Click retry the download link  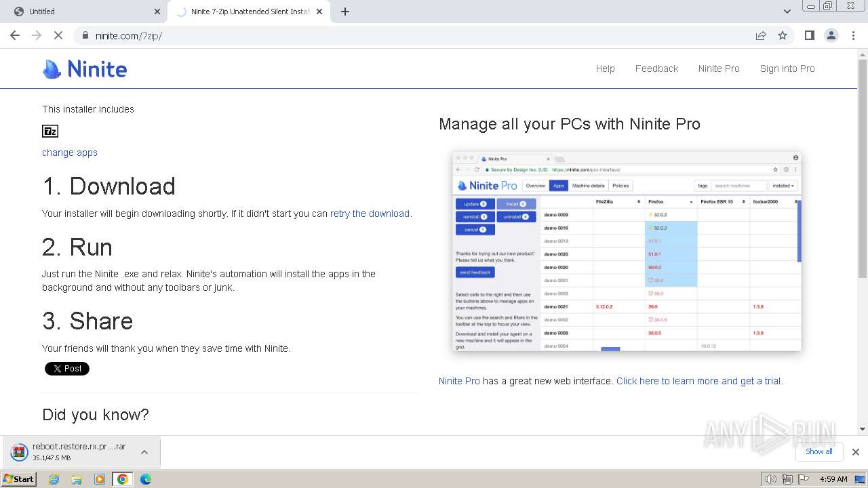(370, 213)
